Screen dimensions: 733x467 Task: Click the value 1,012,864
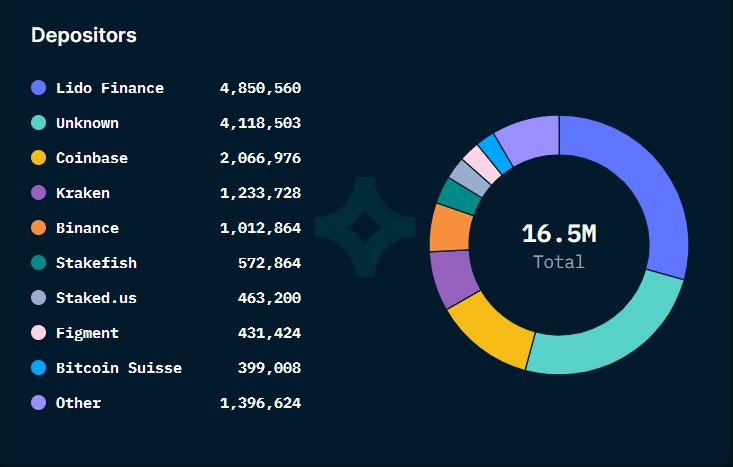click(x=260, y=228)
